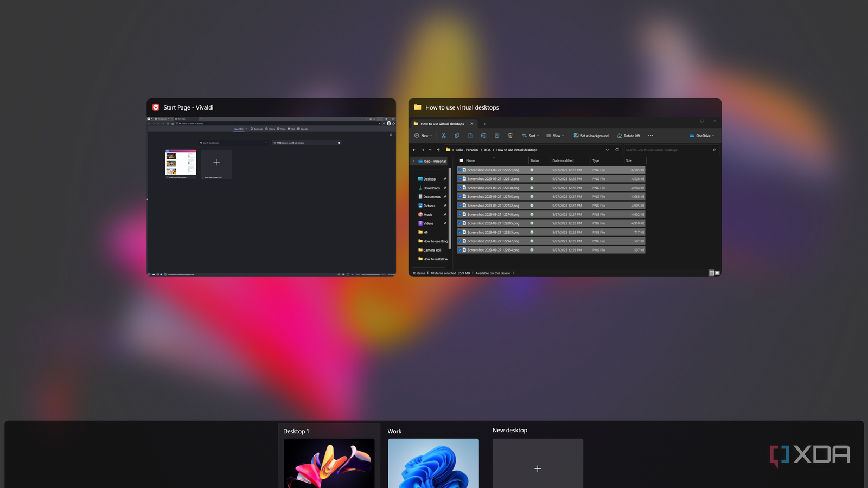868x488 pixels.
Task: Create a new desktop with the plus button
Action: (x=537, y=468)
